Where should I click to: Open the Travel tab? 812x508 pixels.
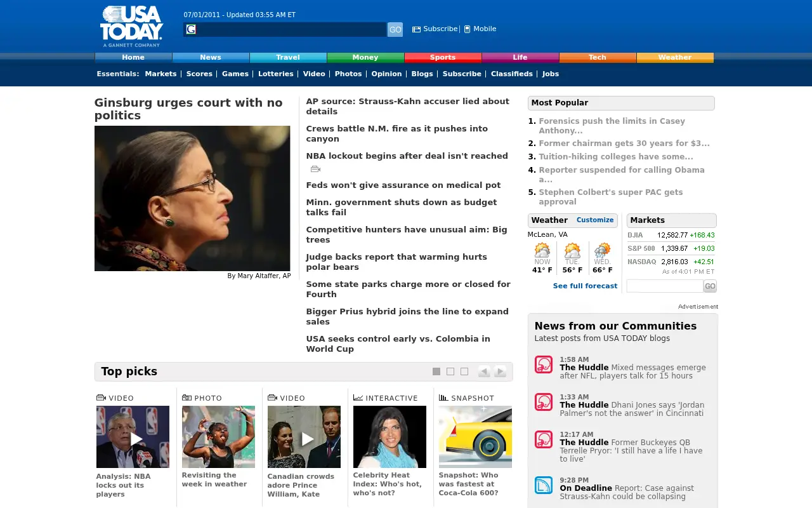click(x=288, y=58)
